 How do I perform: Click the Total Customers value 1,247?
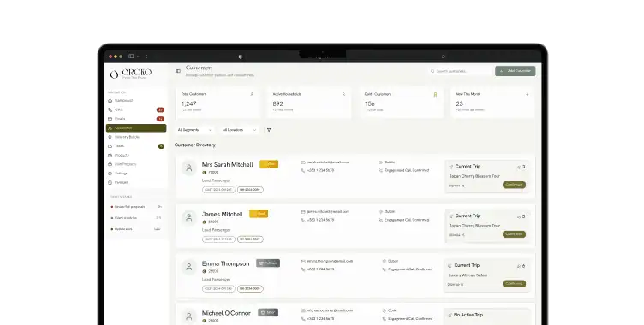(x=188, y=103)
